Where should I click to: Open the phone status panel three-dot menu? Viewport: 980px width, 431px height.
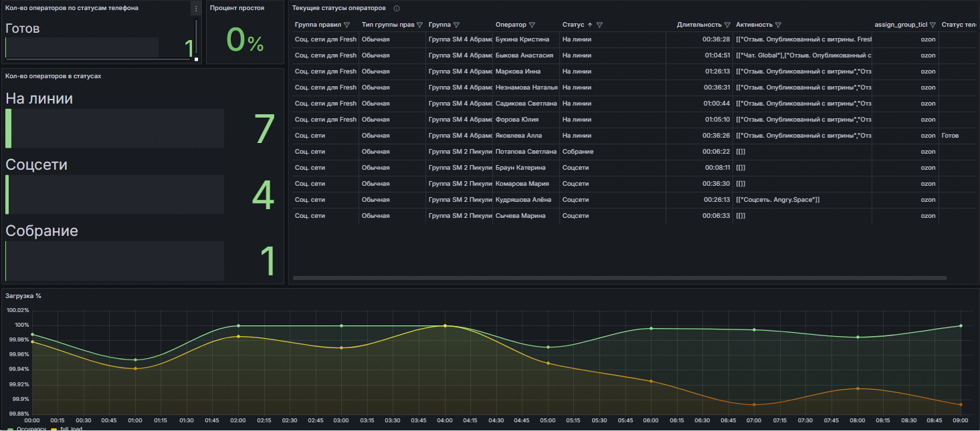coord(195,9)
